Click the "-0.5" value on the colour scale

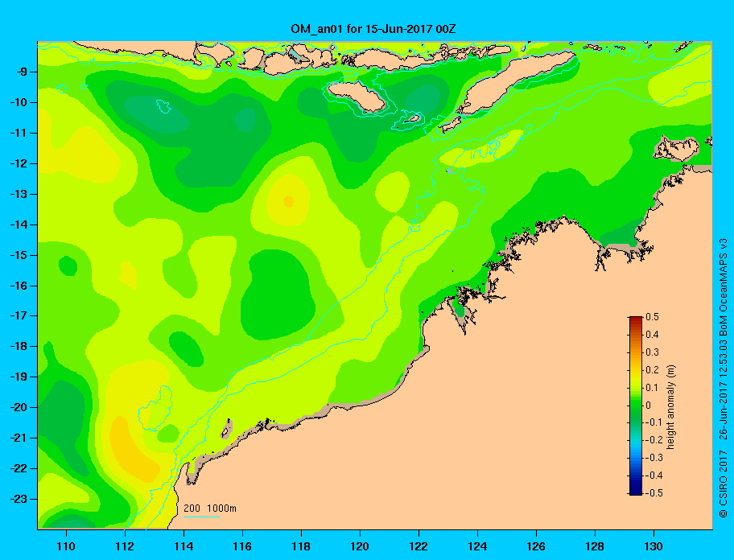point(654,493)
